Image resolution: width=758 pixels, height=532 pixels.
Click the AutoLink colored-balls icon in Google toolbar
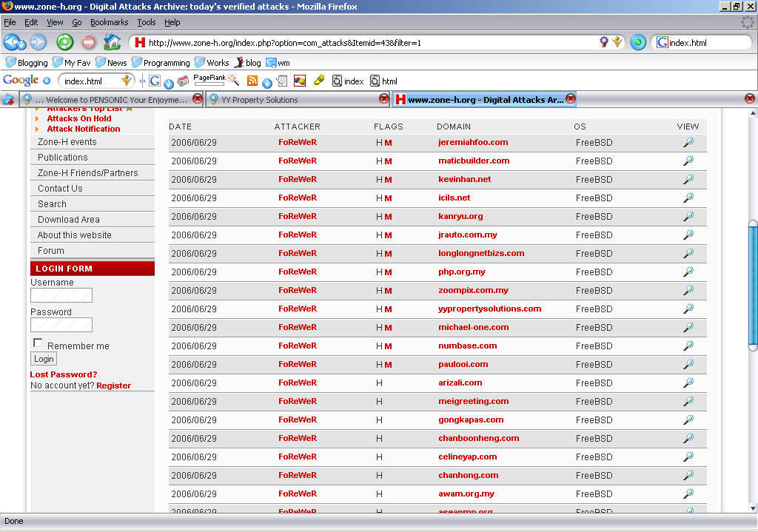(300, 81)
